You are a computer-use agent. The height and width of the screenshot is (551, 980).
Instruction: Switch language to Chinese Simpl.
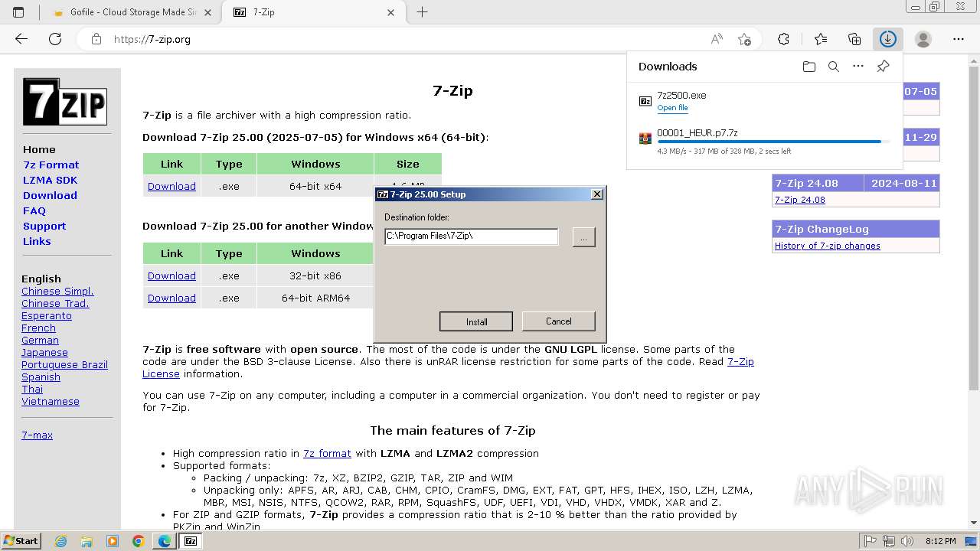pyautogui.click(x=57, y=291)
